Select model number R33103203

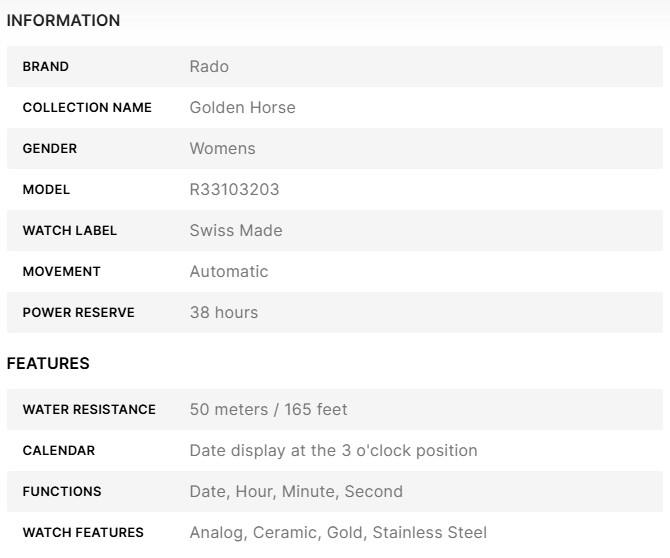pyautogui.click(x=234, y=190)
